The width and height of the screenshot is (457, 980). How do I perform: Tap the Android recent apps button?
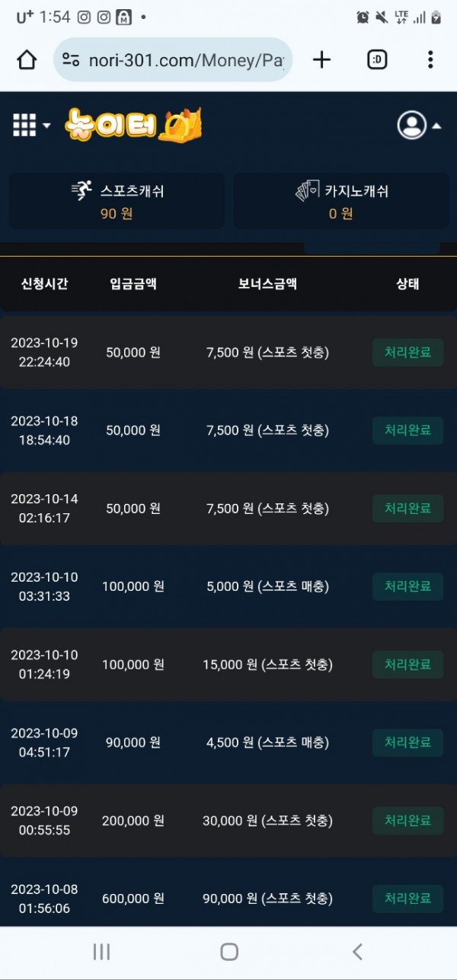[x=101, y=951]
